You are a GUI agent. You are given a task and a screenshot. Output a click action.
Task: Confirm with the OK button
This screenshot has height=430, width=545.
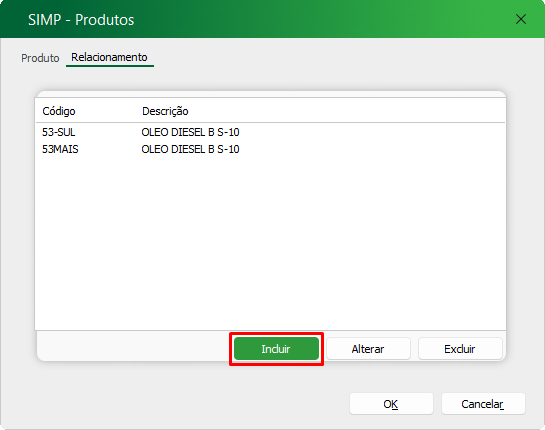click(391, 404)
